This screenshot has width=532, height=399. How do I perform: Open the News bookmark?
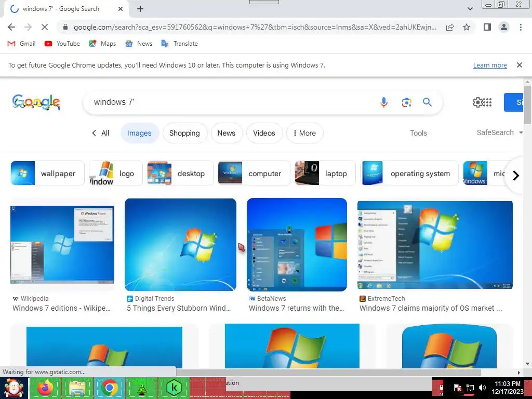(138, 44)
